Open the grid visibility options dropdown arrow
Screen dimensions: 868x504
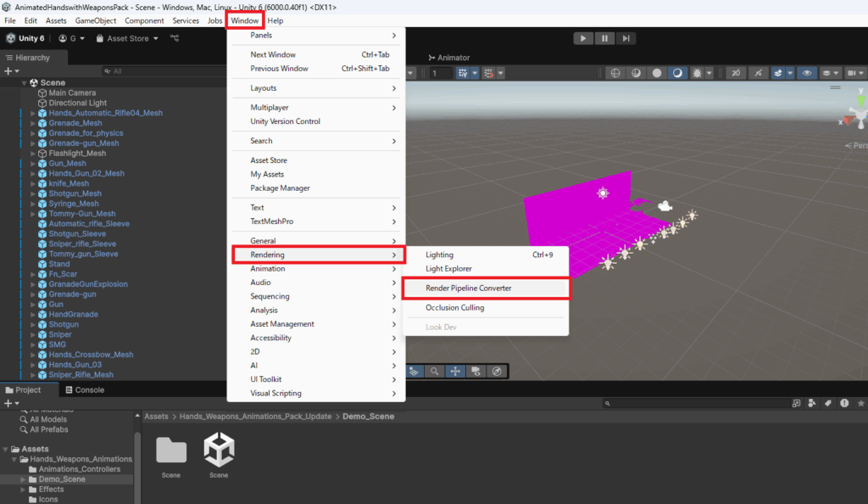475,73
